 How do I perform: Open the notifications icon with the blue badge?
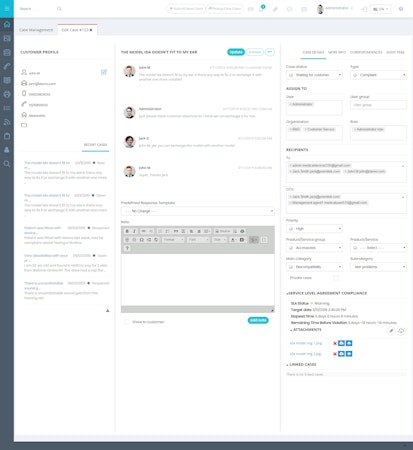pyautogui.click(x=261, y=9)
